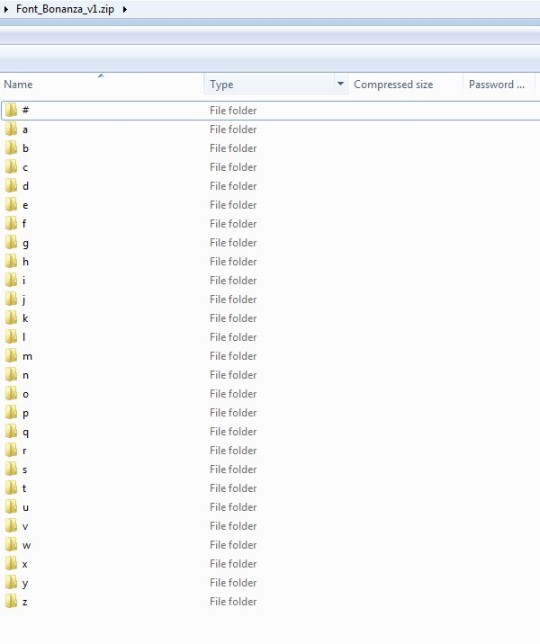Click folder icon next to 'd'
This screenshot has width=540, height=644.
click(11, 186)
